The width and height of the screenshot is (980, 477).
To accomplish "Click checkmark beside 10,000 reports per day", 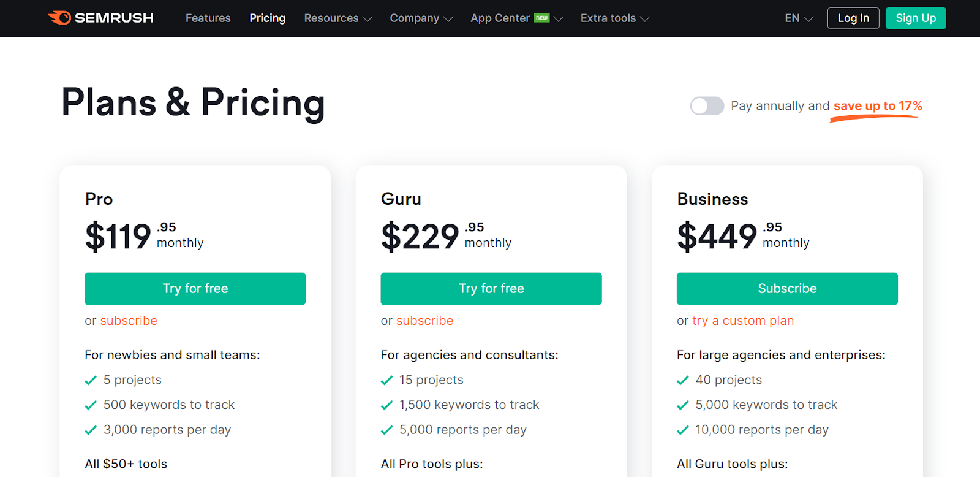I will (683, 430).
